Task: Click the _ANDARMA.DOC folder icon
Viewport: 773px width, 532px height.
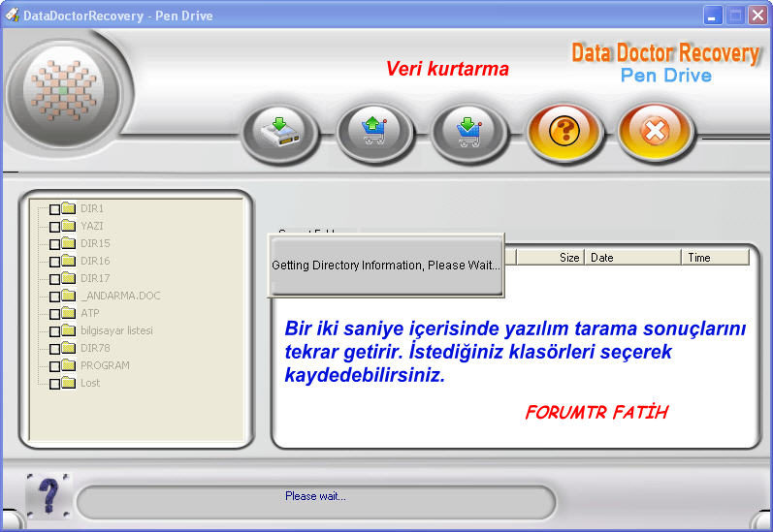Action: pos(69,296)
